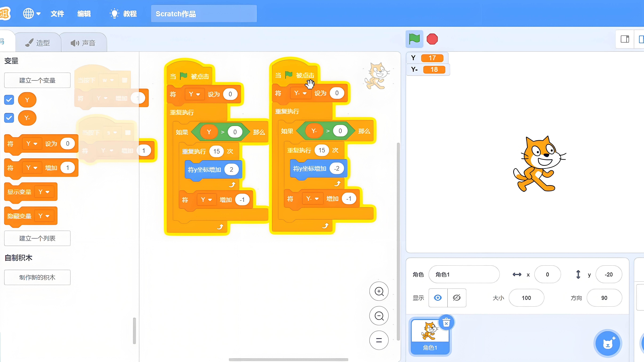Viewport: 644px width, 362px height.
Task: Click the costume paintbrush icon
Action: 29,43
